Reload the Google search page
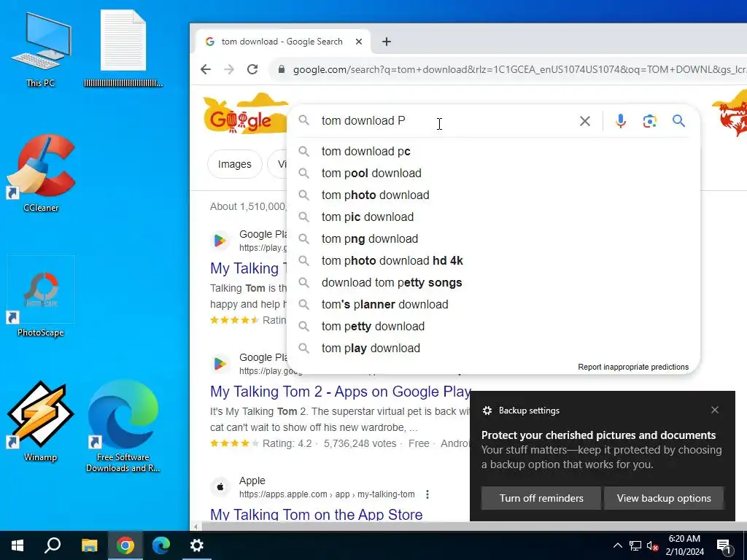 click(x=252, y=69)
